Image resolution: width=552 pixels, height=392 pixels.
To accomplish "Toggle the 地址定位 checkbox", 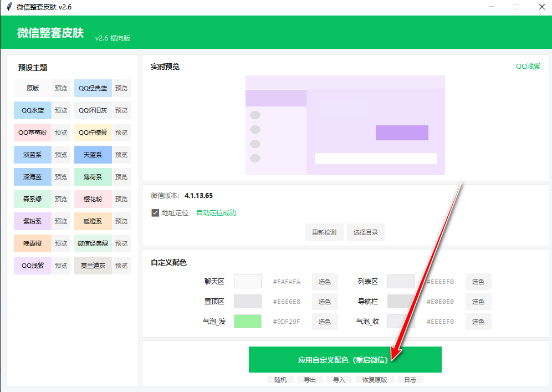I will 155,213.
